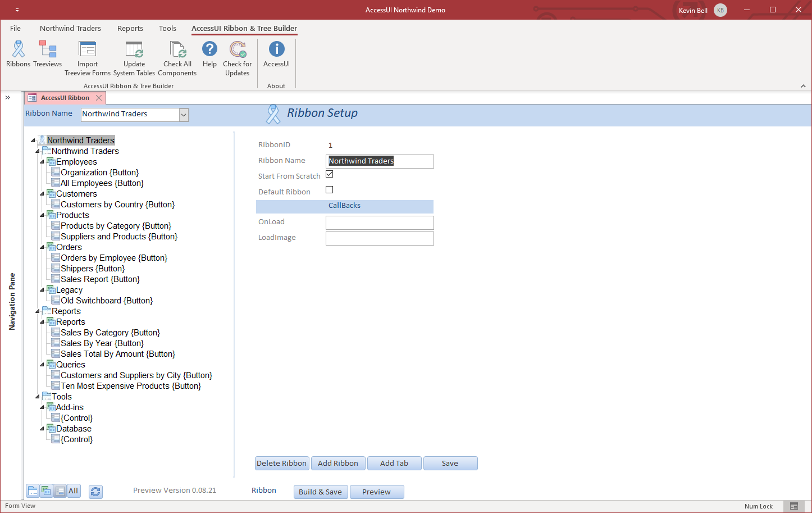
Task: Collapse the Add-ins group node
Action: click(x=42, y=407)
